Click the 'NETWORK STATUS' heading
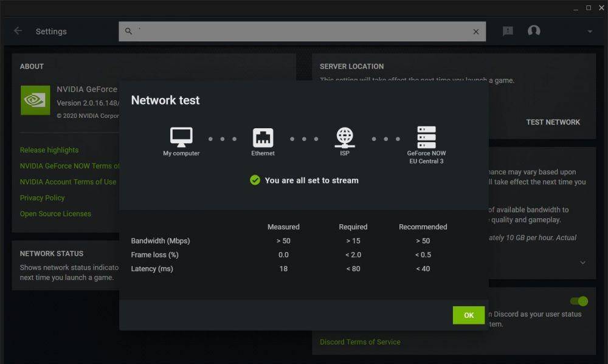This screenshot has width=608, height=364. 52,253
